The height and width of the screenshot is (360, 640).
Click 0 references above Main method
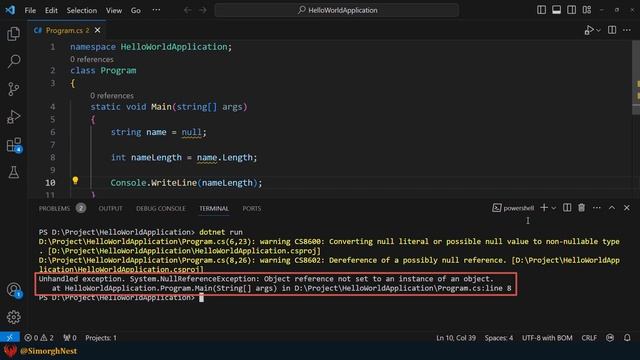tap(112, 96)
